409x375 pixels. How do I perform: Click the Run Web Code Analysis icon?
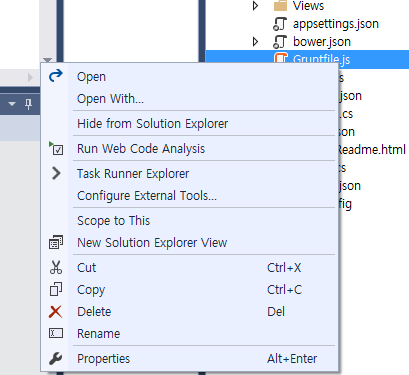coord(56,148)
